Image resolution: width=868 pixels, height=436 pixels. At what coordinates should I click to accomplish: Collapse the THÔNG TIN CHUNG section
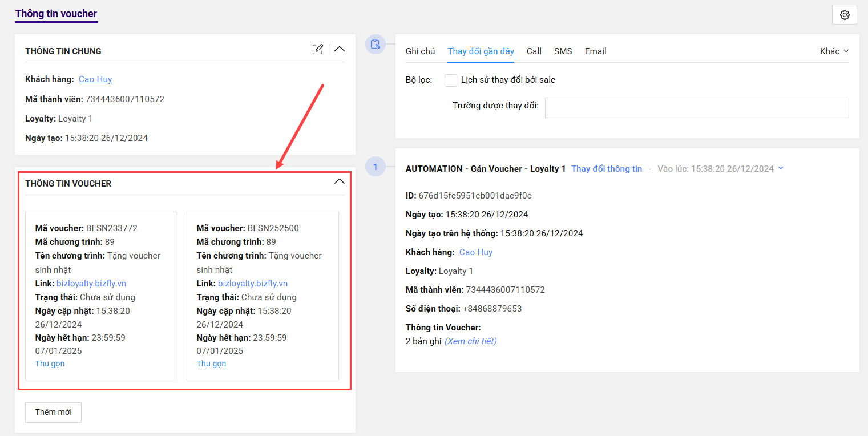click(340, 49)
